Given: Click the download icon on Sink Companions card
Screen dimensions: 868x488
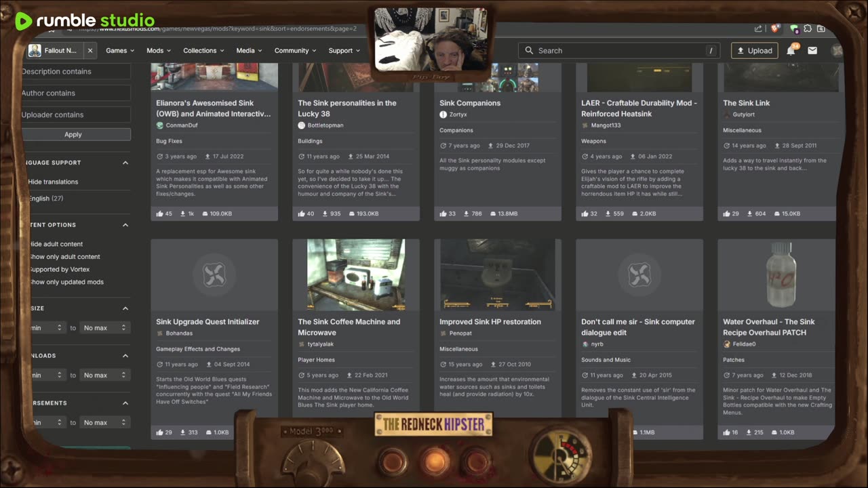Looking at the screenshot, I should click(467, 213).
